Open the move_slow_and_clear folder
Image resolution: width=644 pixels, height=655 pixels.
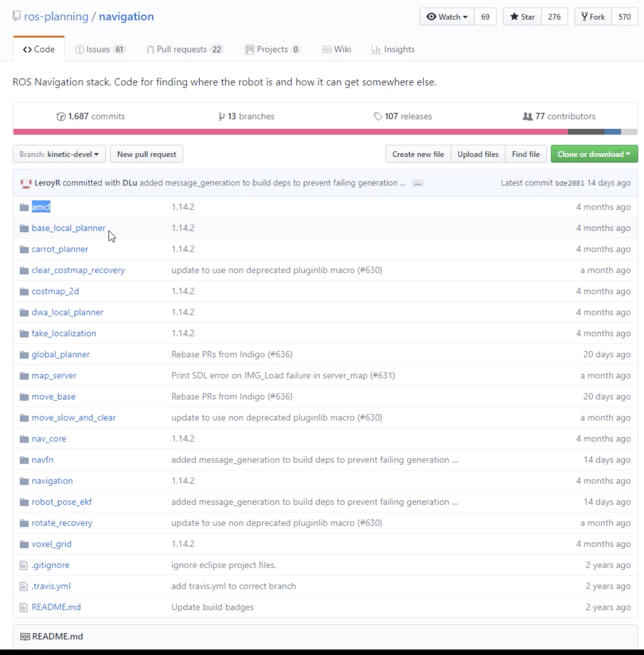(74, 417)
